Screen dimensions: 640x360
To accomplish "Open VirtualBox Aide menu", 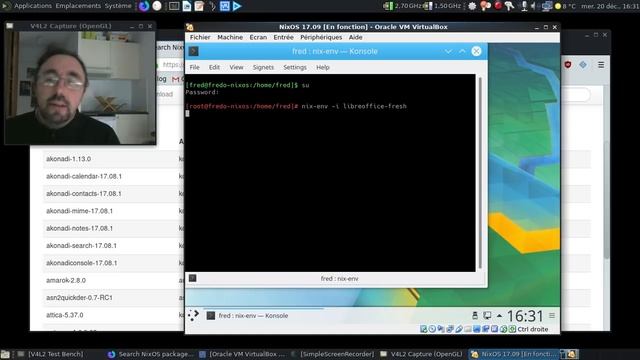I will click(x=355, y=37).
